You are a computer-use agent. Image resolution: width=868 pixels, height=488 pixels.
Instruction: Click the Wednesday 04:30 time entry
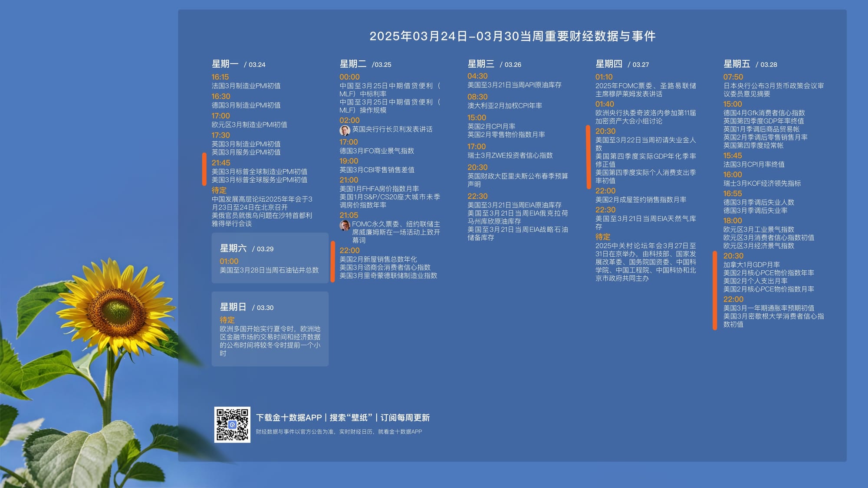pos(477,76)
